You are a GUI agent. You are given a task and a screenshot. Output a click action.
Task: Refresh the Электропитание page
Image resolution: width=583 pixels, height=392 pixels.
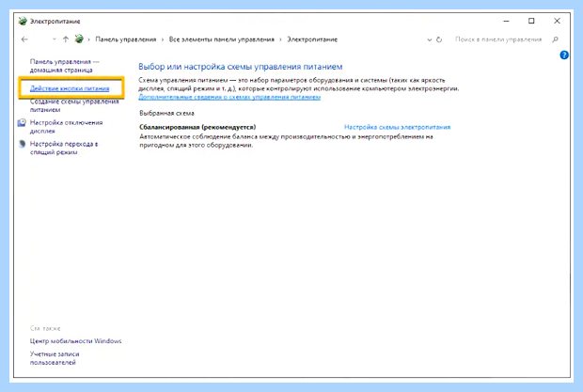(x=439, y=39)
